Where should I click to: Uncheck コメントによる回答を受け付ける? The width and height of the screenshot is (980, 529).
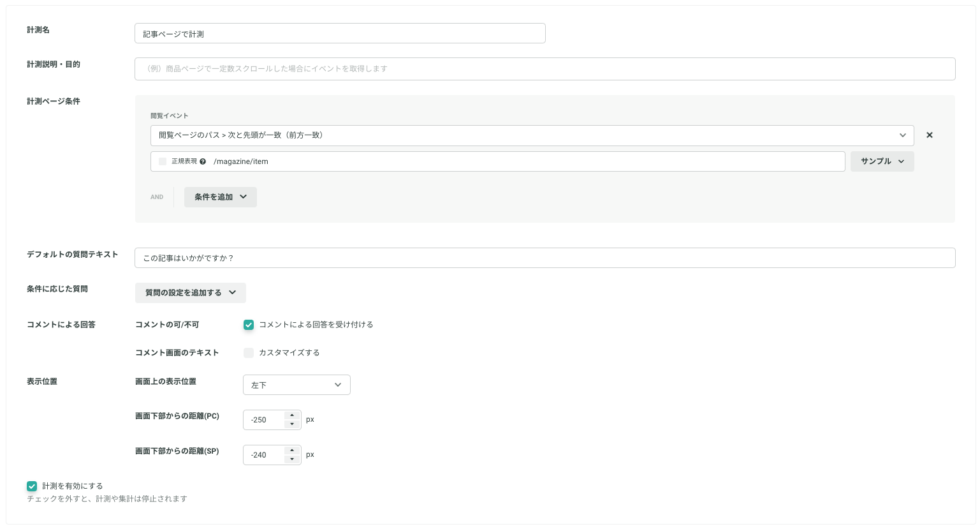tap(249, 325)
